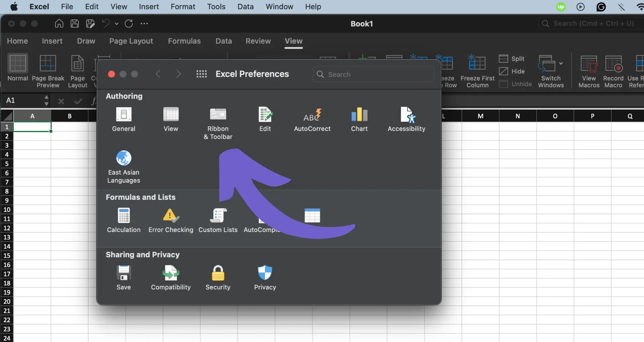Open Security preferences
This screenshot has width=644, height=342.
point(218,278)
